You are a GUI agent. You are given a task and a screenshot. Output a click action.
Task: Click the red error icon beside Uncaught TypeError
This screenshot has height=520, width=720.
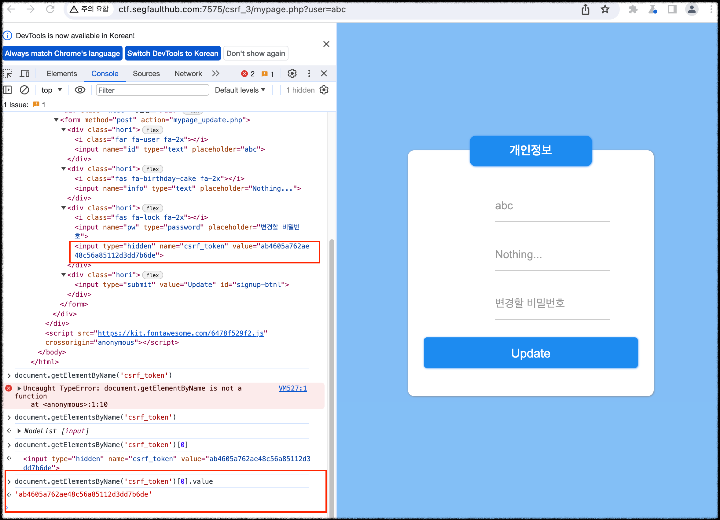(8, 389)
